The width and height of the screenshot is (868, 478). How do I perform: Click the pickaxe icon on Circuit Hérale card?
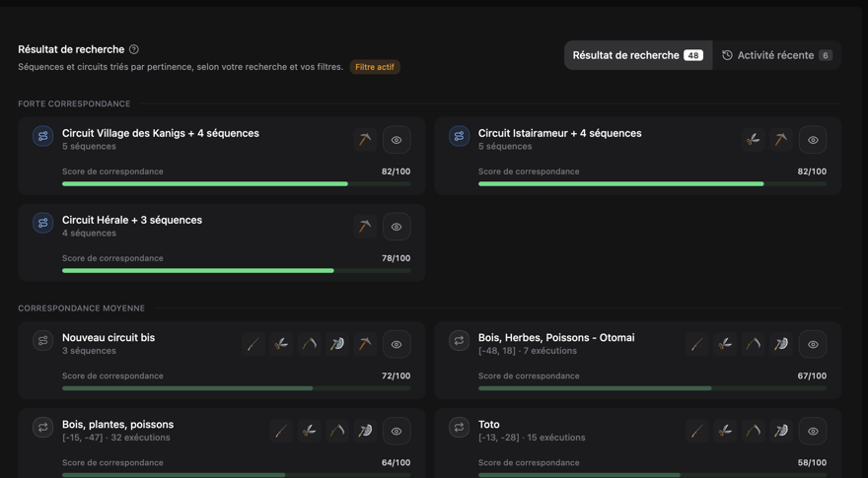point(365,227)
